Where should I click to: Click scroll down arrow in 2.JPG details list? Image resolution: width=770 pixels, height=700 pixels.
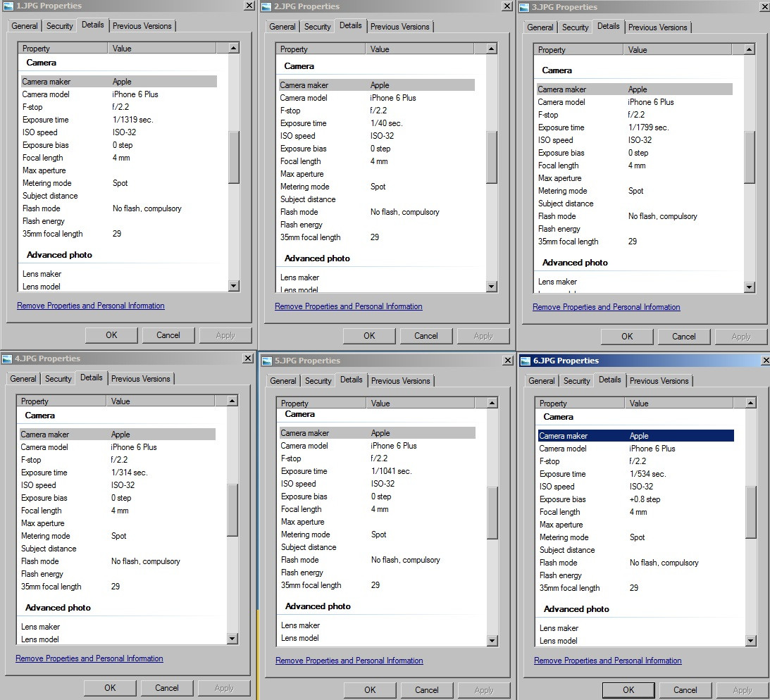click(x=492, y=287)
